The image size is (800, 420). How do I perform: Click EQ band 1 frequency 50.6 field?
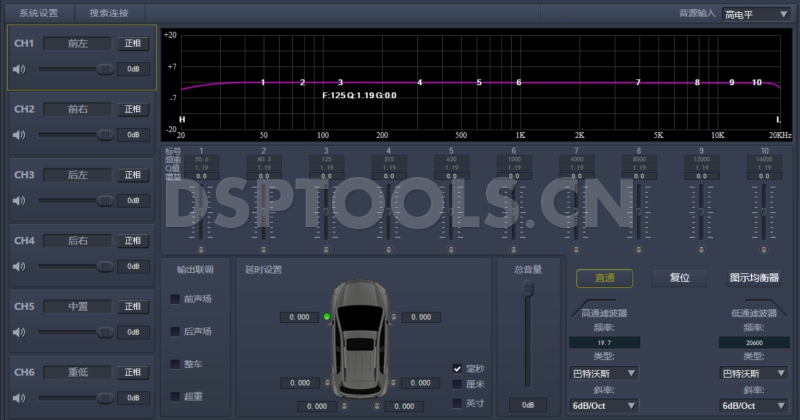pyautogui.click(x=202, y=159)
